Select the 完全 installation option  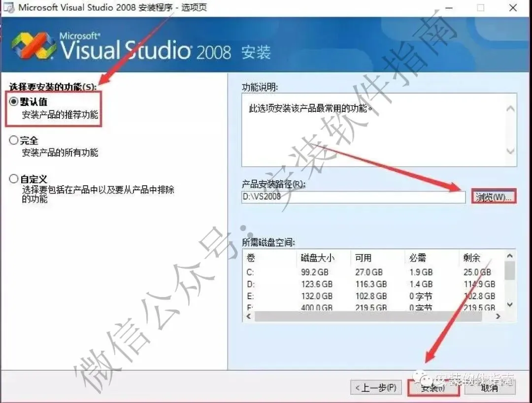(x=14, y=140)
